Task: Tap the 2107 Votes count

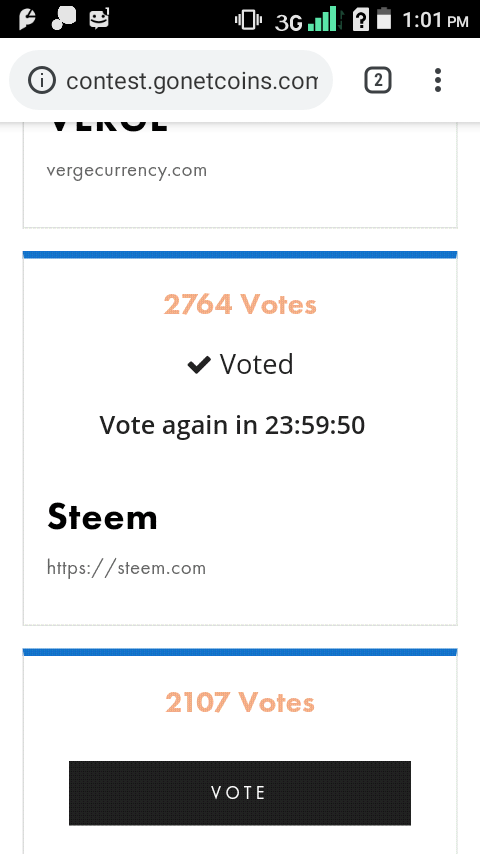Action: click(x=240, y=702)
